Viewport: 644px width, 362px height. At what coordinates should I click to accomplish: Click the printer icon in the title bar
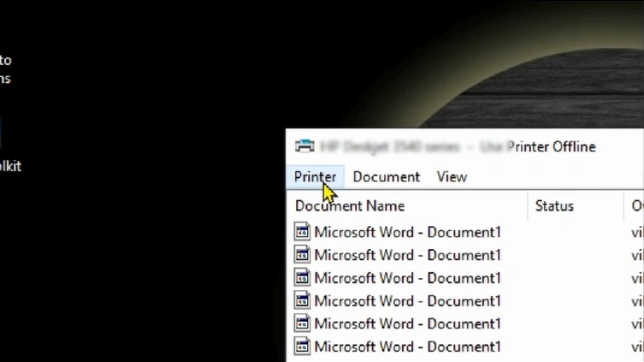point(304,146)
